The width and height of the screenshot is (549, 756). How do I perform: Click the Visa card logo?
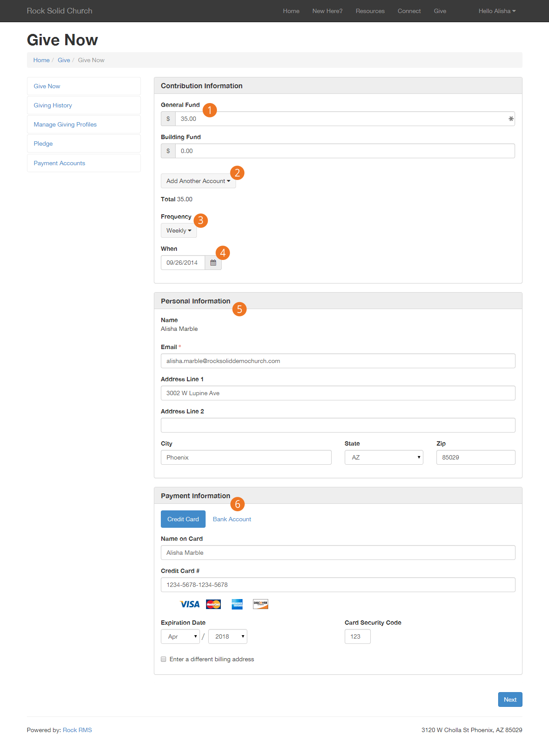click(x=190, y=604)
